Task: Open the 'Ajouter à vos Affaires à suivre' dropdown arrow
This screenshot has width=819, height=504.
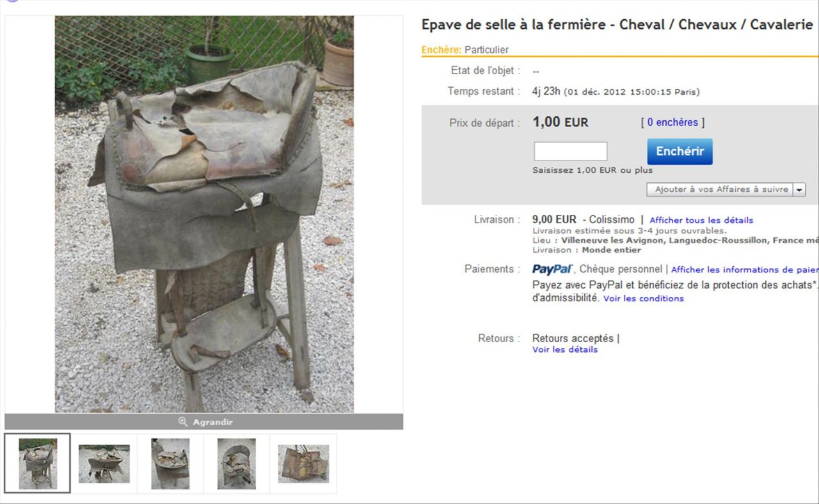Action: pos(799,190)
